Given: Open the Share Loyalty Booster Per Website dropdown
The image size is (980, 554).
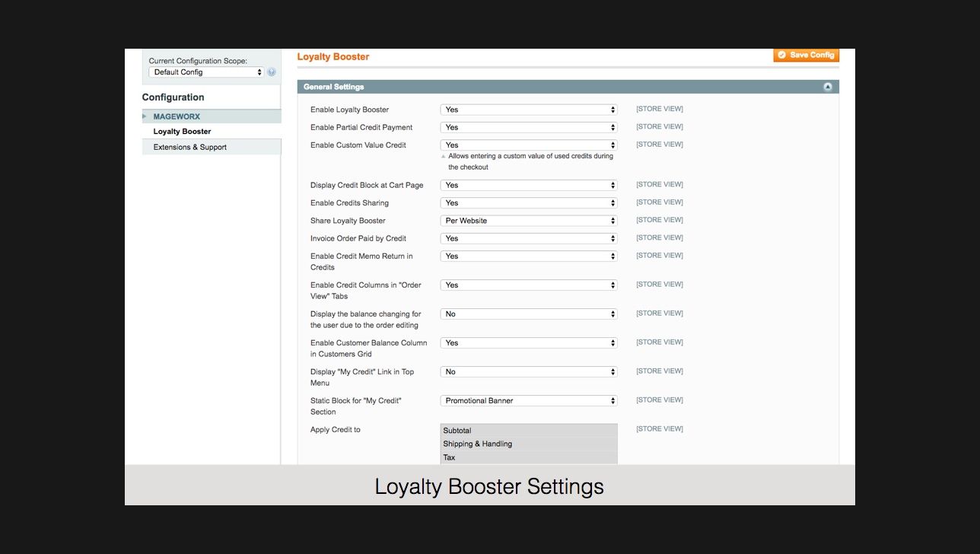Looking at the screenshot, I should tap(529, 221).
